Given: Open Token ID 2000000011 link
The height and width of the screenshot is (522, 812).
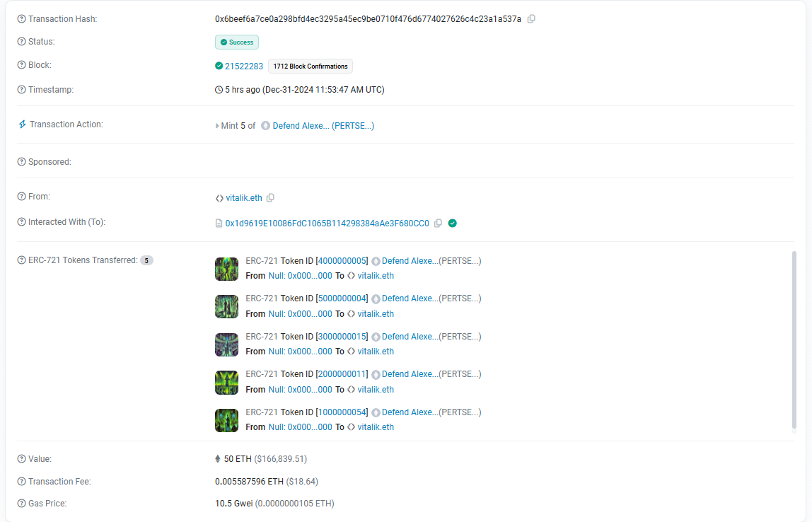Looking at the screenshot, I should [342, 374].
